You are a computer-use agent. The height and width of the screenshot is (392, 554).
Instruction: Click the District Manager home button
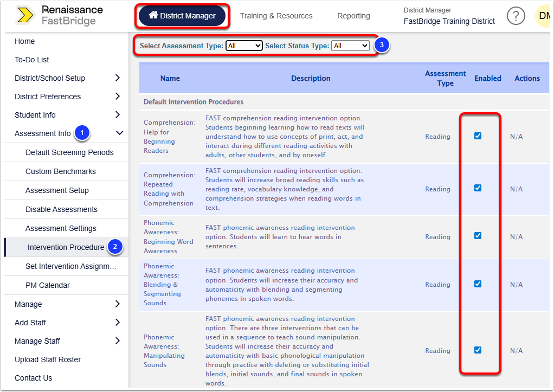[x=182, y=16]
